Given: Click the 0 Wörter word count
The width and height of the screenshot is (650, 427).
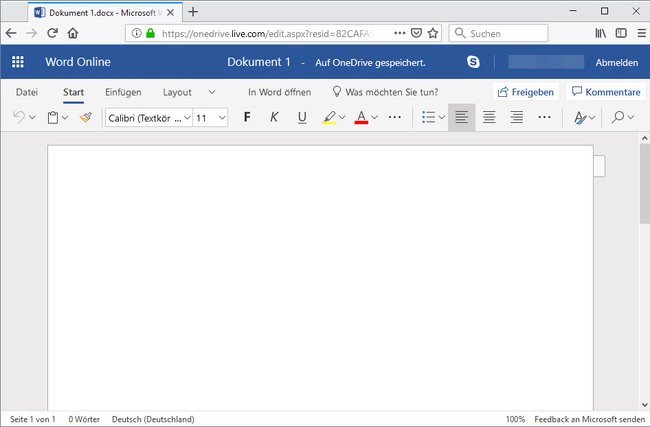Looking at the screenshot, I should pyautogui.click(x=84, y=419).
